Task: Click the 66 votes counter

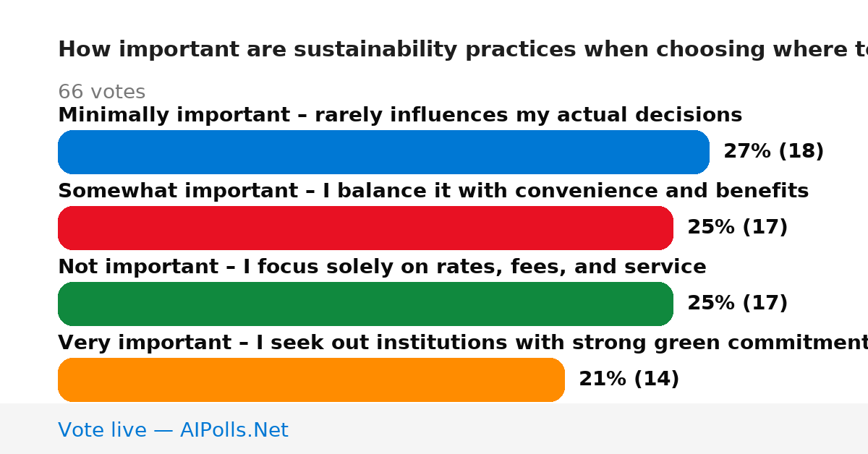Action: point(101,93)
